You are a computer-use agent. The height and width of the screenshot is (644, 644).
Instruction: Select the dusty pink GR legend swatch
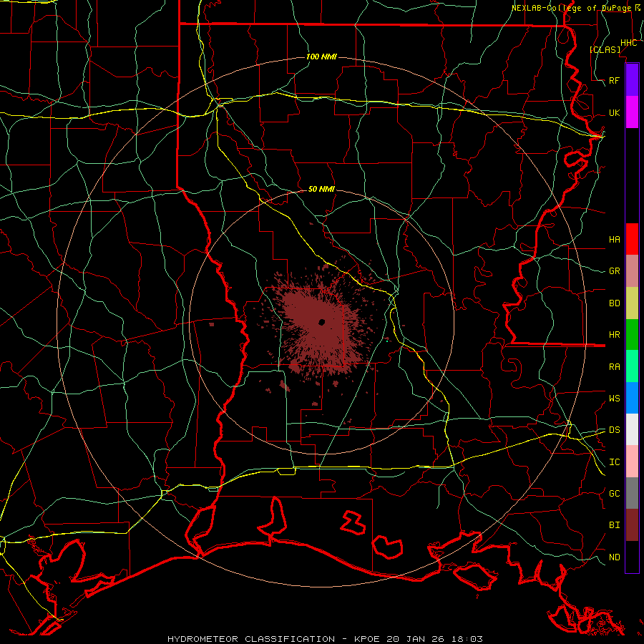tap(632, 271)
